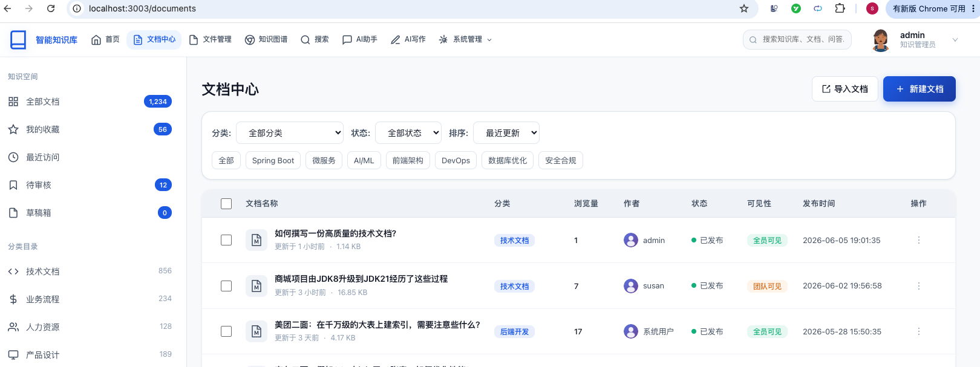The height and width of the screenshot is (367, 980).
Task: Click the 最近访问 clock icon
Action: click(x=13, y=157)
